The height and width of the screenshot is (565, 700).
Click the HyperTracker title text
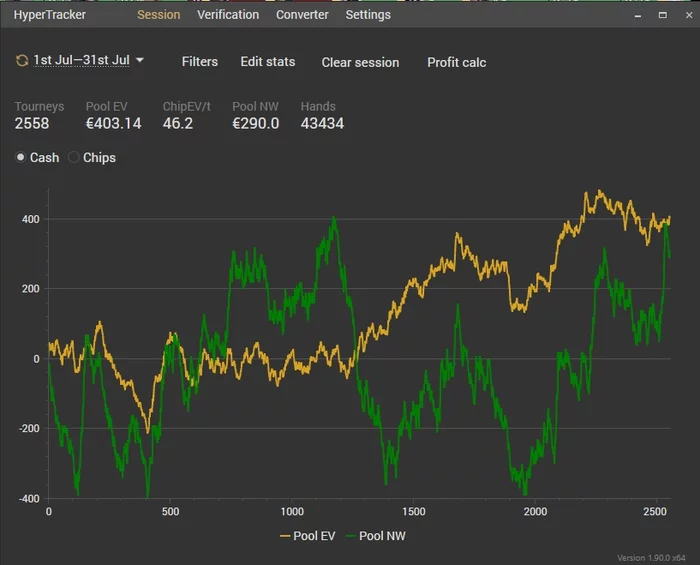click(x=50, y=15)
